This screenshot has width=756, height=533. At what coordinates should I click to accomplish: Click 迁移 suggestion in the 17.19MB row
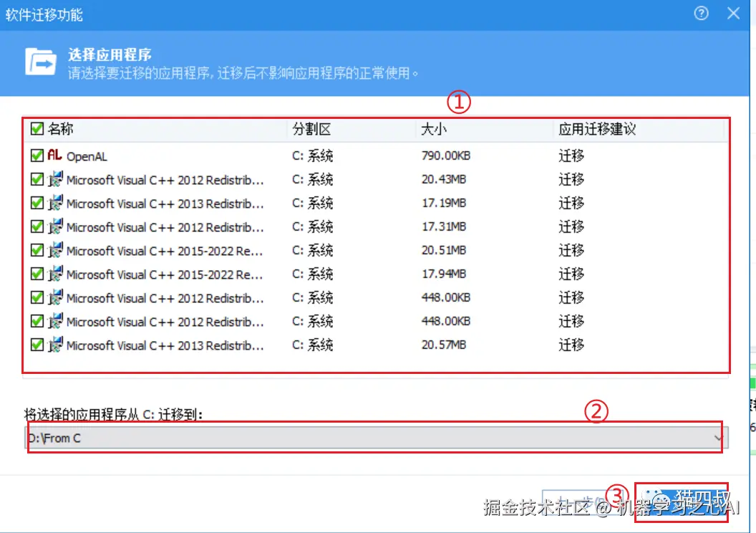[571, 203]
